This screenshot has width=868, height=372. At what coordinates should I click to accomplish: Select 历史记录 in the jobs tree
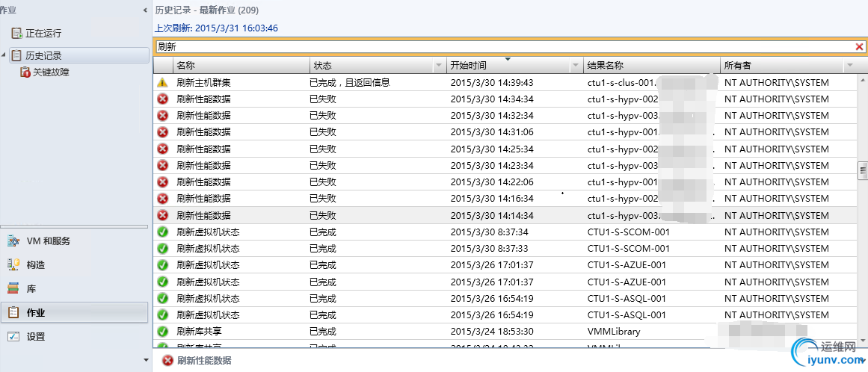click(x=43, y=55)
